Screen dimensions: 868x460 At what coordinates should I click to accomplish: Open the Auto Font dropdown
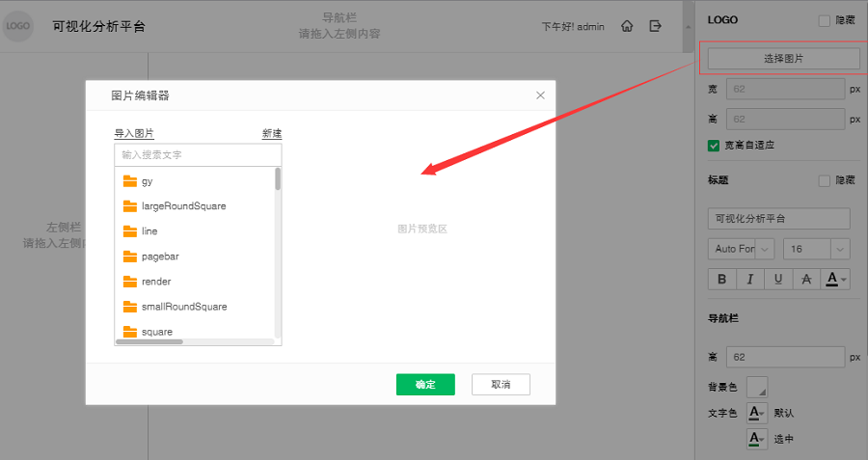pyautogui.click(x=741, y=249)
